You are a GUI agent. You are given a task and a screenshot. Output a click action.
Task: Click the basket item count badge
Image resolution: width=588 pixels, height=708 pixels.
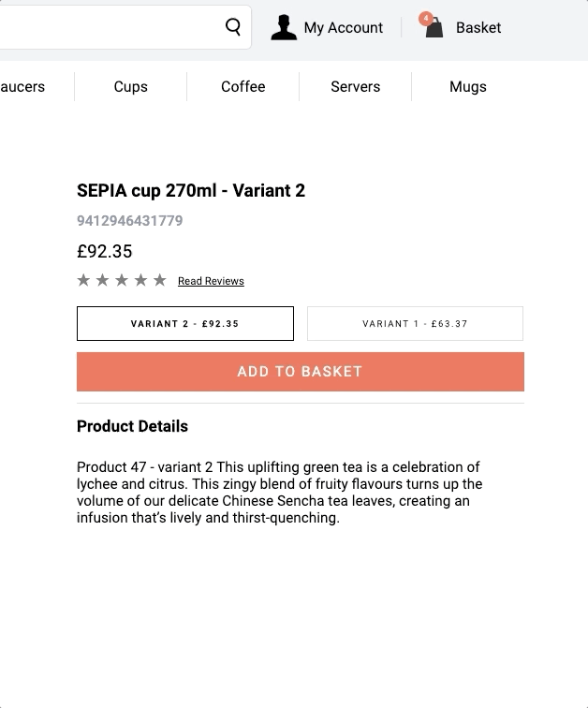pyautogui.click(x=426, y=18)
